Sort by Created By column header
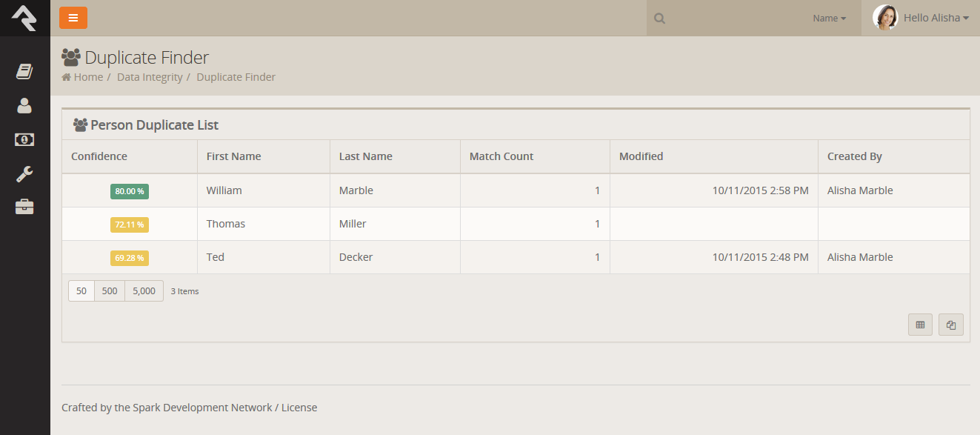Screen dimensions: 980x435 coord(855,156)
